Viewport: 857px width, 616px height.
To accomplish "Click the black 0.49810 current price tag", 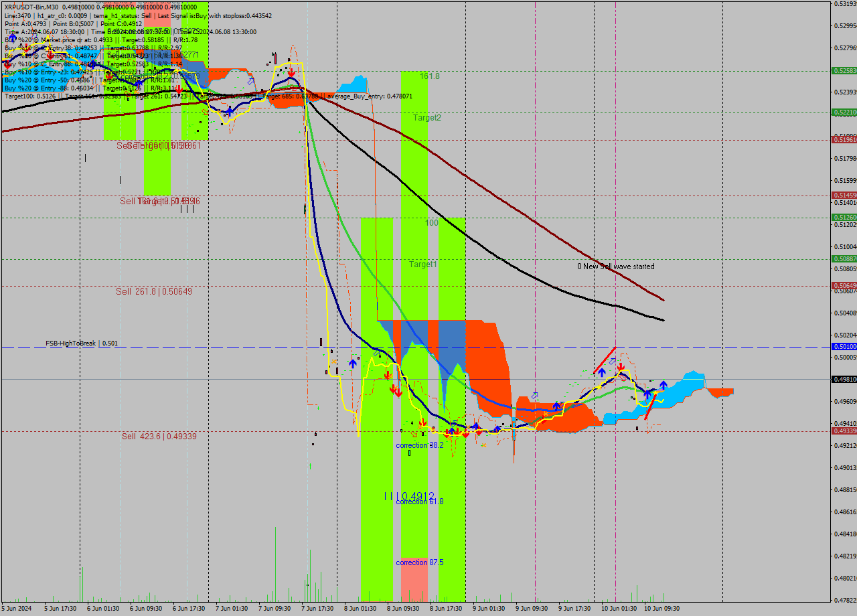I will 844,379.
